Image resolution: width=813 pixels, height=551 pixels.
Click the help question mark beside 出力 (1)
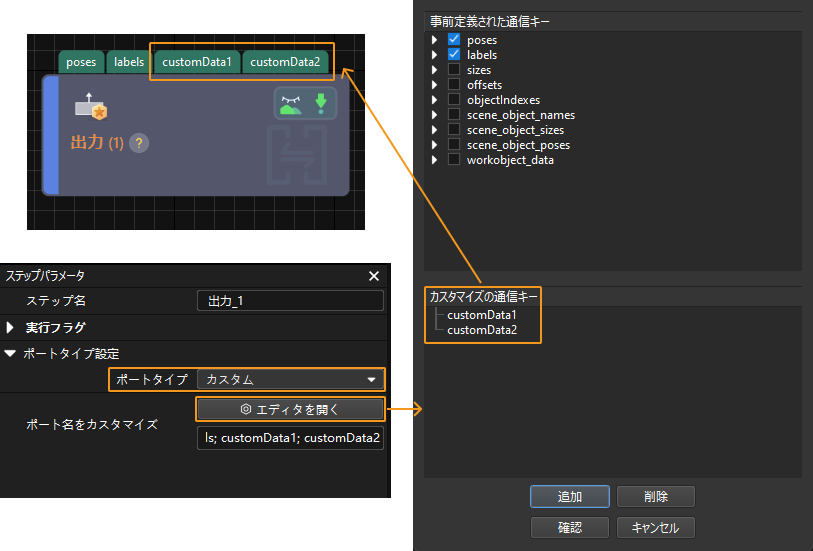click(x=139, y=143)
